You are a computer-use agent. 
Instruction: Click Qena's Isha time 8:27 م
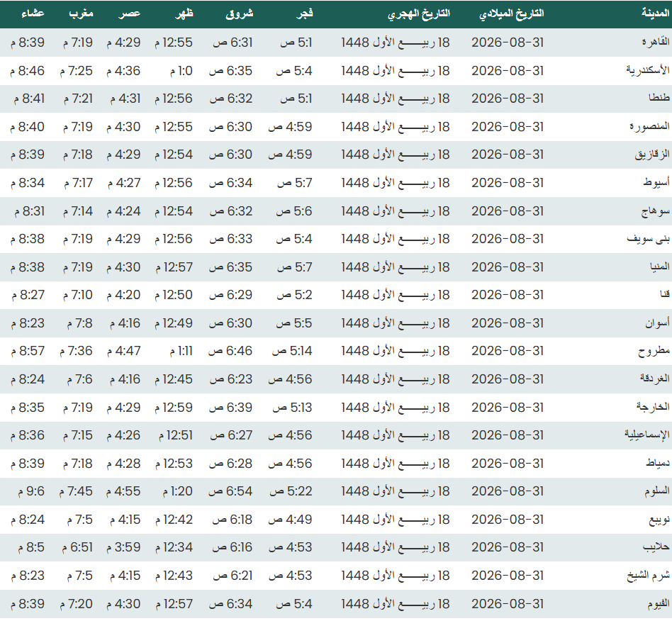point(28,296)
